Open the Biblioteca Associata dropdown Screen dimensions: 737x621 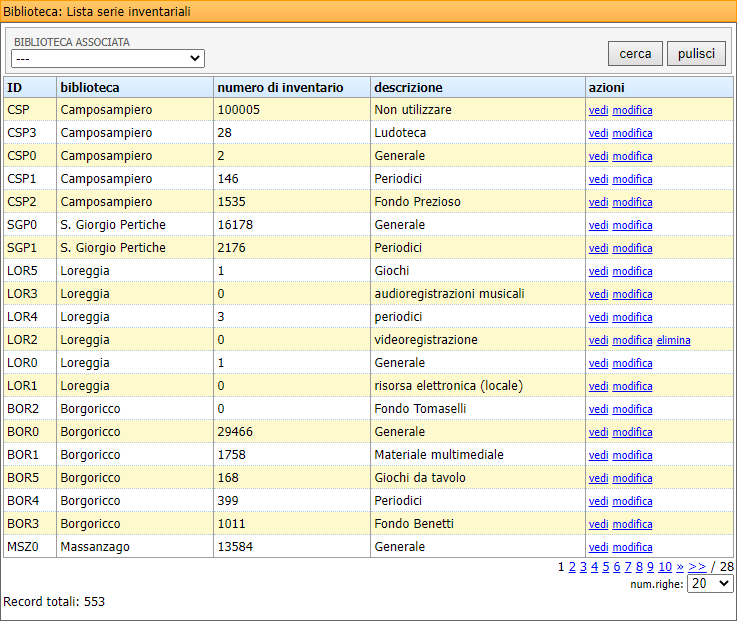point(108,58)
